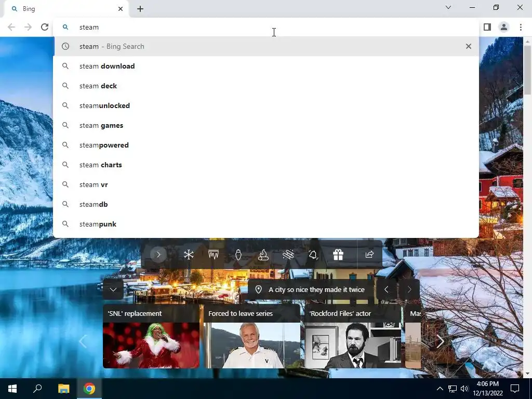Click the share icon in effects bar

pos(369,255)
